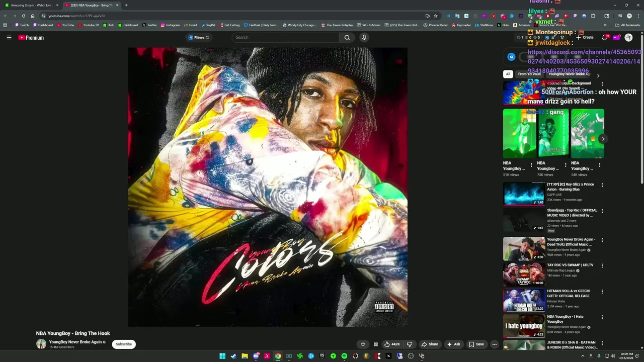This screenshot has height=362, width=644.
Task: Open options for I Hate YoungBoy video
Action: click(x=602, y=317)
